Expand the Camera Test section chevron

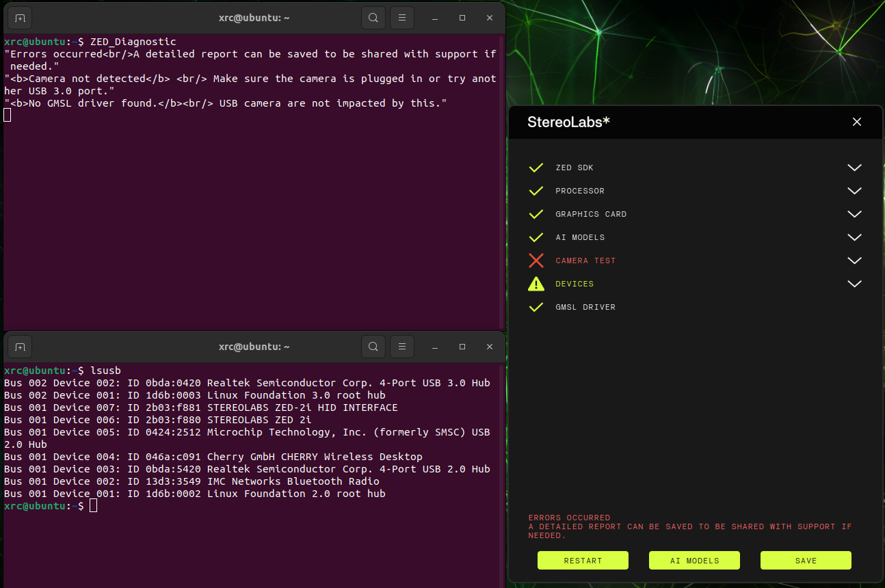tap(854, 260)
